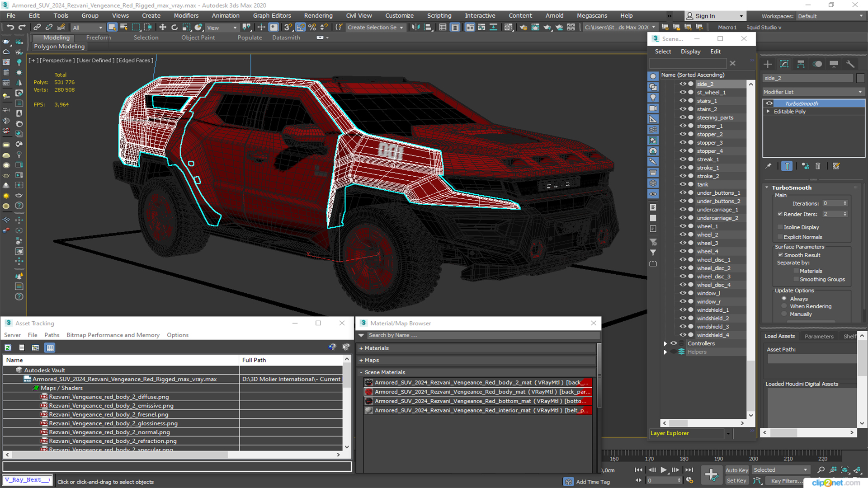This screenshot has width=868, height=488.
Task: Click the Time Configuration clock icon
Action: coord(689,480)
